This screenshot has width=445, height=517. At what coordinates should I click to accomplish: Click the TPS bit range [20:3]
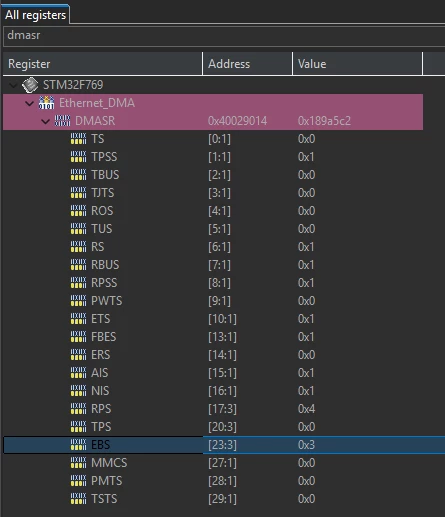(x=222, y=427)
